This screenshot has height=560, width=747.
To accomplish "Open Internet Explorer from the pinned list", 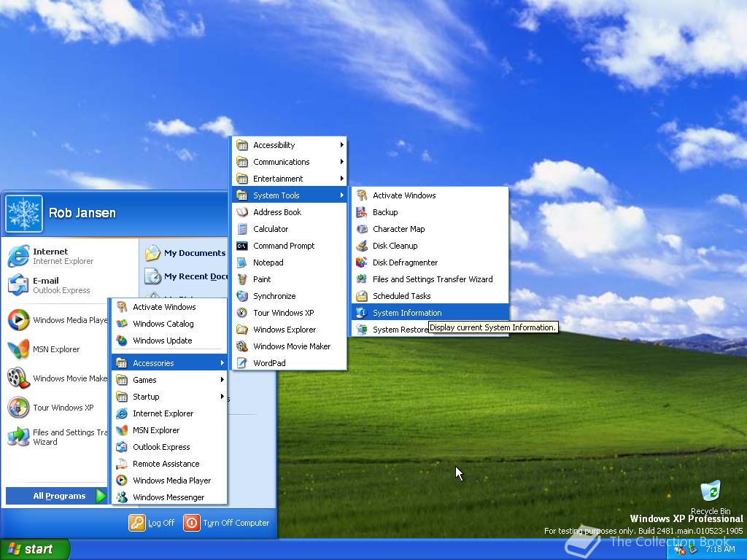I will point(71,256).
